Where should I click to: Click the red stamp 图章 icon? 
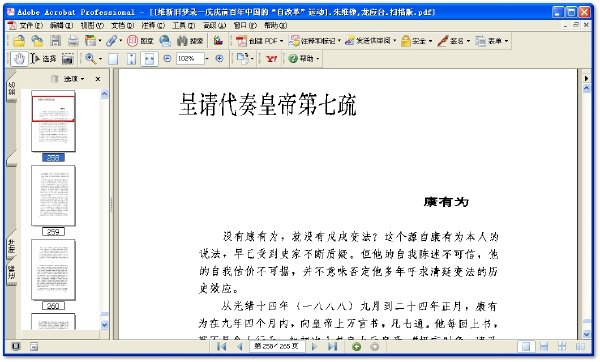[x=140, y=41]
